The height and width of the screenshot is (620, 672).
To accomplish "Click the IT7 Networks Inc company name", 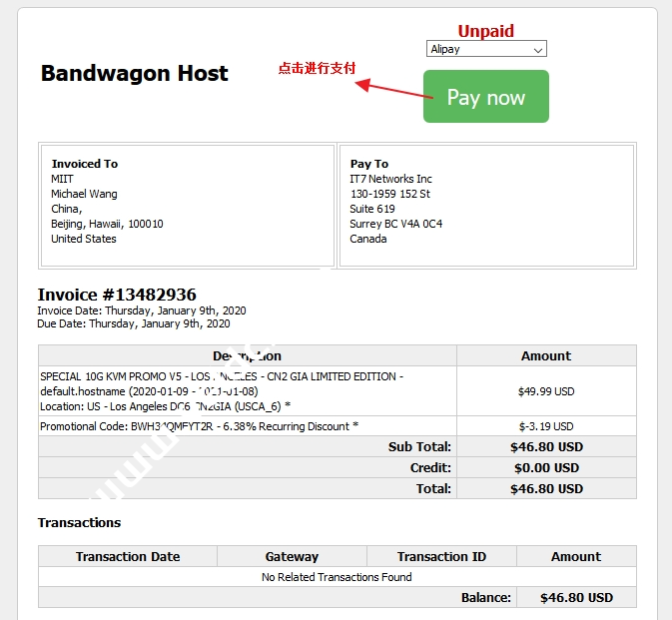I will tap(390, 179).
